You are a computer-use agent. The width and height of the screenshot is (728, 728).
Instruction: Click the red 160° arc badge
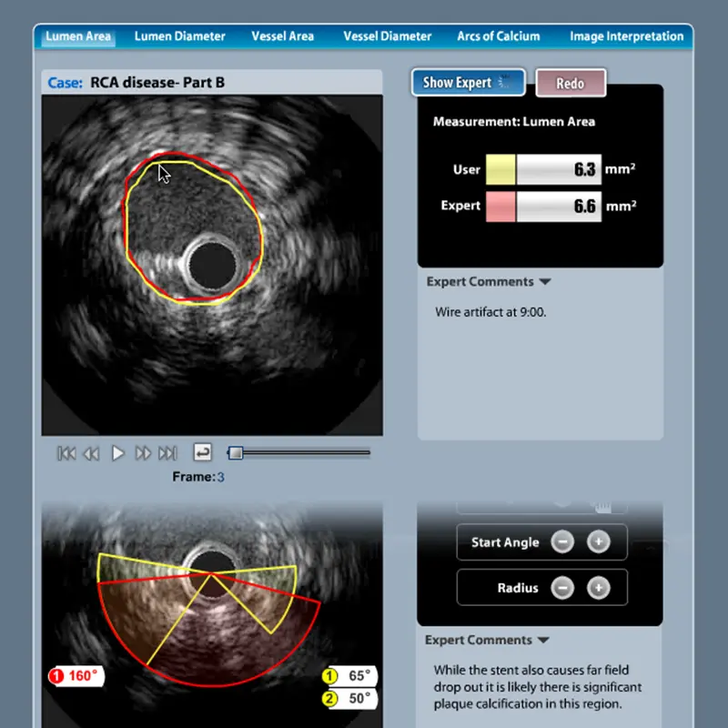(76, 676)
